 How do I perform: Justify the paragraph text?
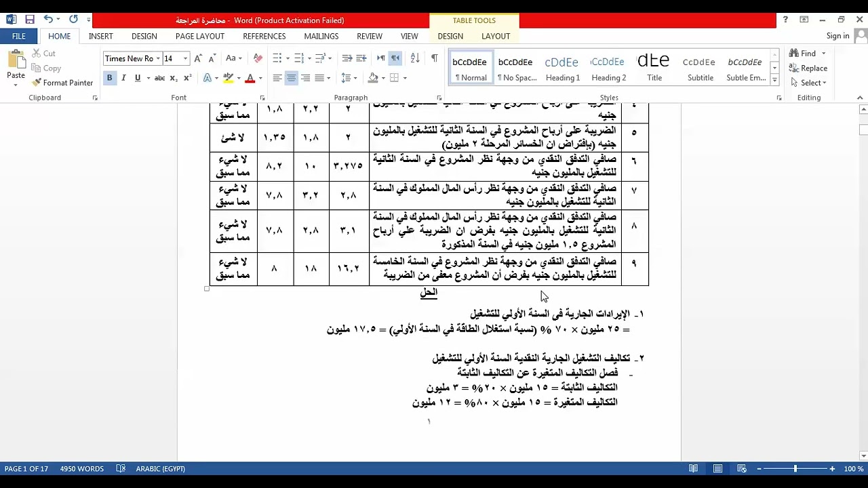pyautogui.click(x=319, y=78)
